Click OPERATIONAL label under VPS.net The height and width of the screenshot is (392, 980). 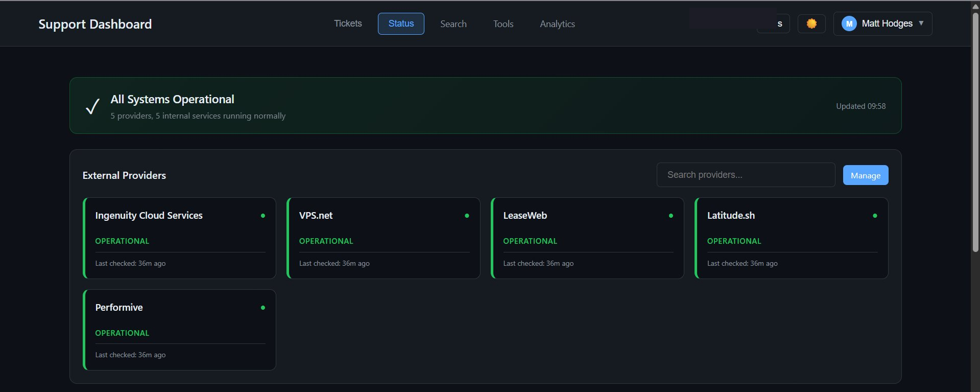(x=326, y=241)
